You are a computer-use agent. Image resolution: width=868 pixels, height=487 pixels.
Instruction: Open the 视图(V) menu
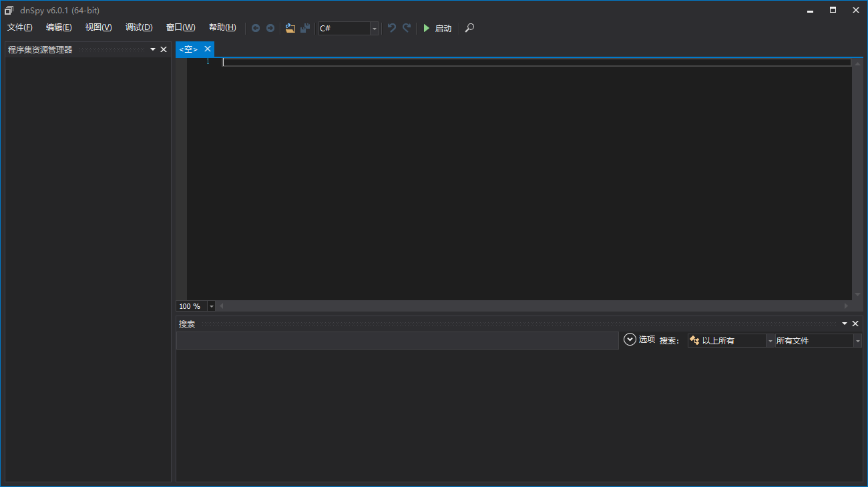98,27
